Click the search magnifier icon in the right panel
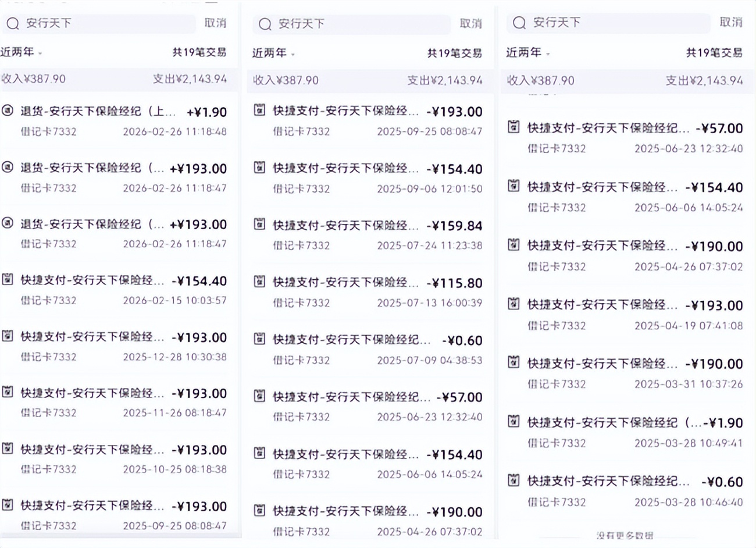Image resolution: width=756 pixels, height=548 pixels. pyautogui.click(x=519, y=23)
